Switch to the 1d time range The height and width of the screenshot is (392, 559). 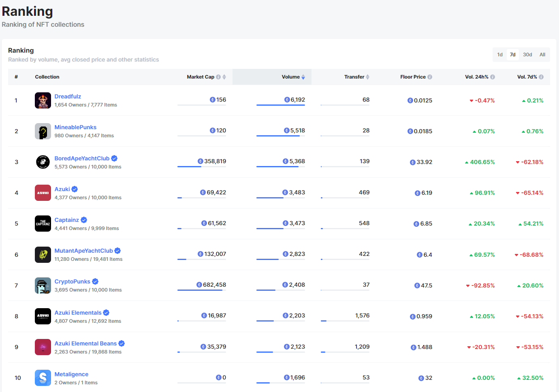[x=500, y=55]
